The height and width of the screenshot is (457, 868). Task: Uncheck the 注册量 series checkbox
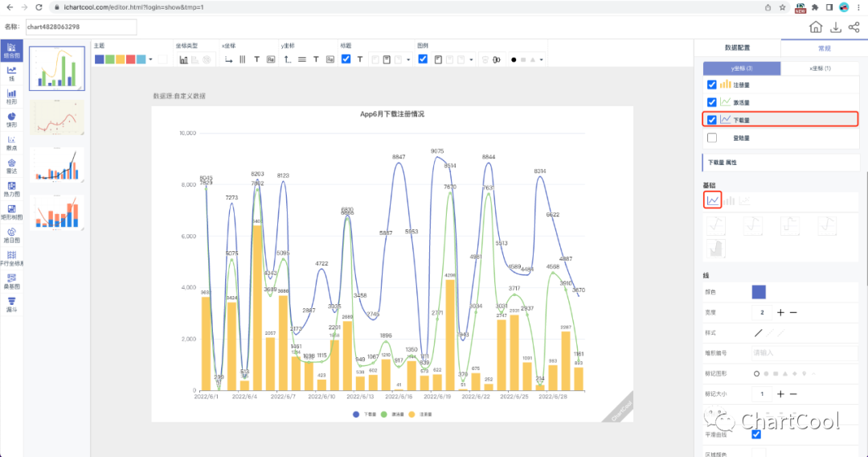pyautogui.click(x=711, y=84)
